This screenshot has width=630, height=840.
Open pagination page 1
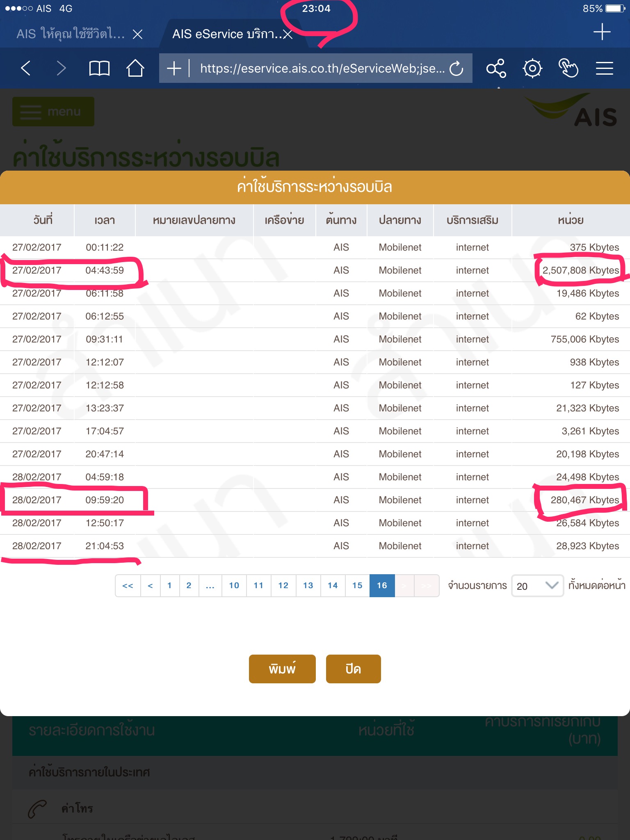tap(169, 586)
